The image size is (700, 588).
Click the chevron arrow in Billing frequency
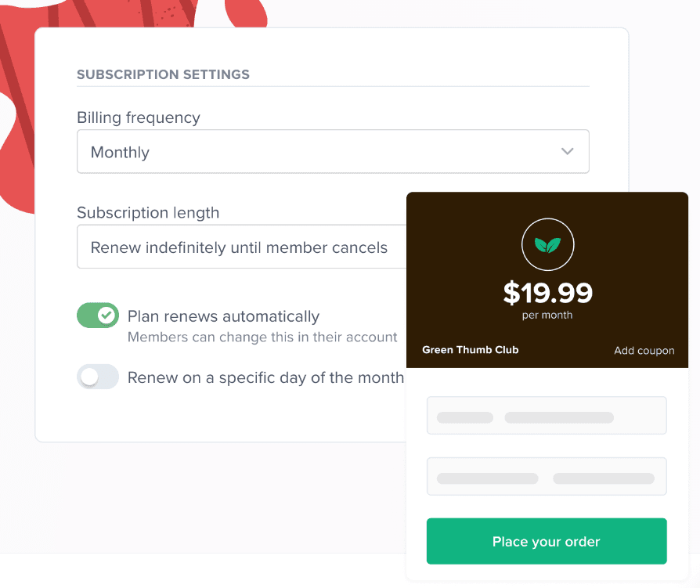567,151
